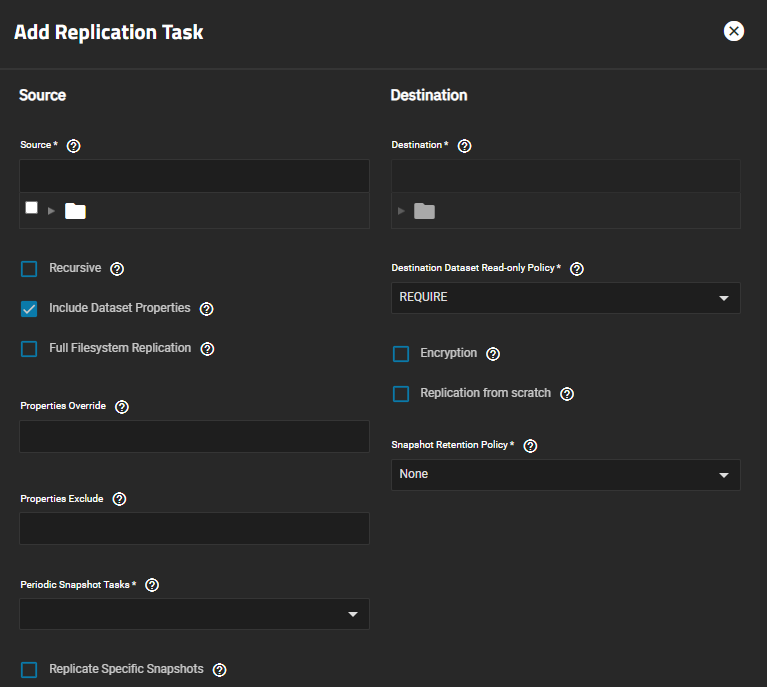This screenshot has height=687, width=767.
Task: Show help for Destination Dataset Read-only Policy
Action: [576, 269]
